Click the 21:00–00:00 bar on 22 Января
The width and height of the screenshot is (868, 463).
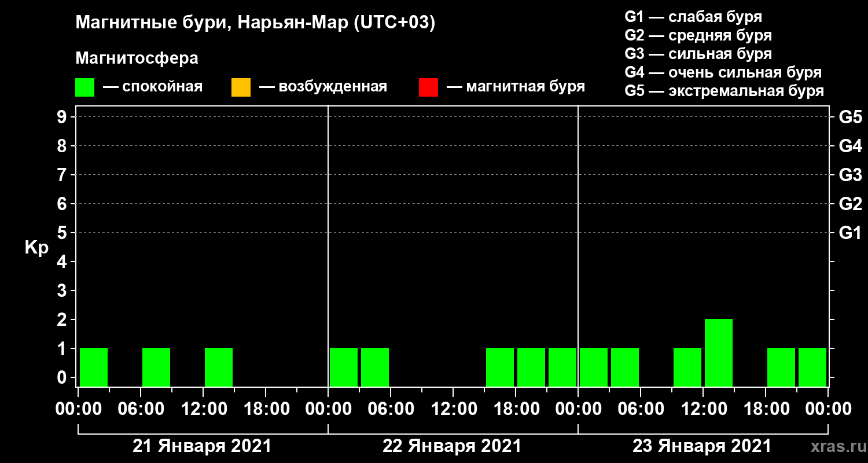[562, 367]
